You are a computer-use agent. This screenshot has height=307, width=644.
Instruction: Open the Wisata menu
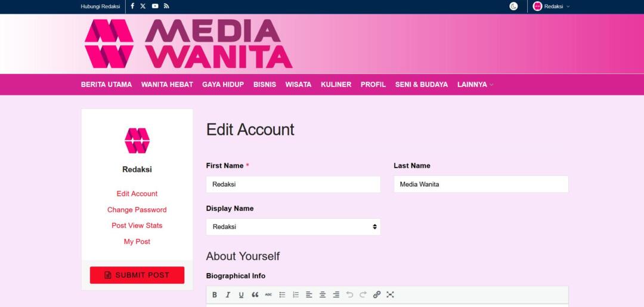299,85
